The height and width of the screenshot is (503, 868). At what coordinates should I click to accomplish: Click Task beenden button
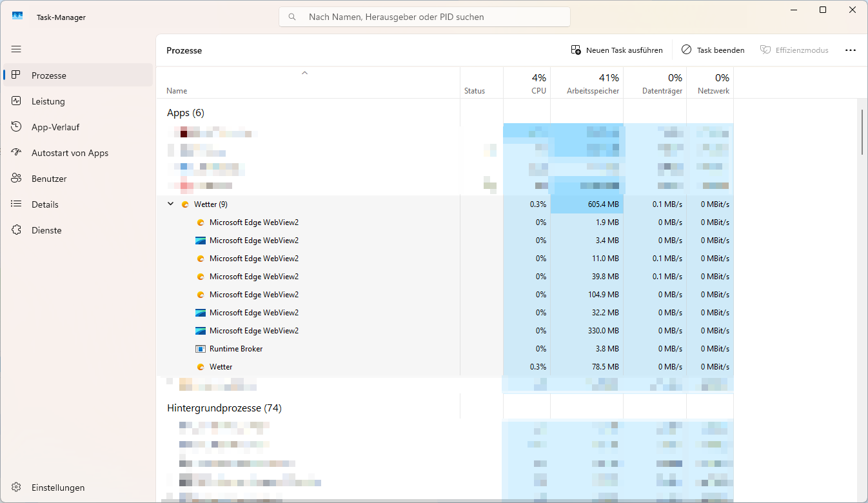pyautogui.click(x=713, y=50)
